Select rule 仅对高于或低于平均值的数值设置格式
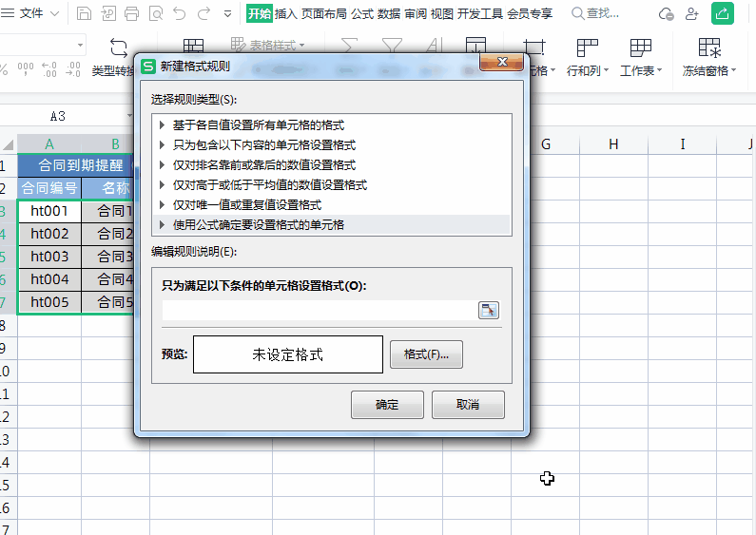 [x=331, y=184]
